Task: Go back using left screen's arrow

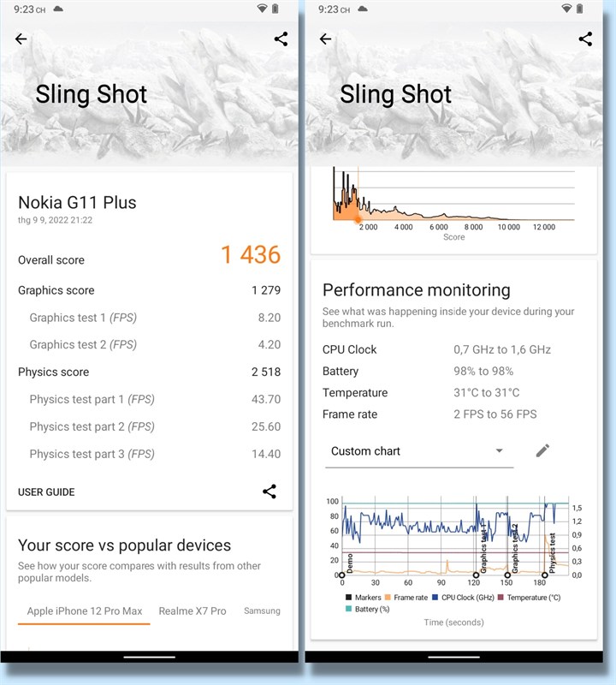Action: click(x=21, y=39)
